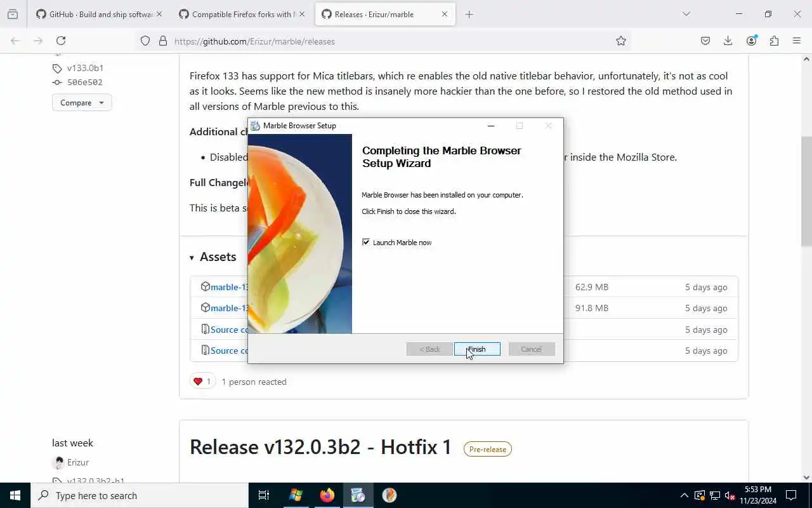Click the Pre-release label badge
Viewport: 812px width, 508px height.
pos(488,449)
